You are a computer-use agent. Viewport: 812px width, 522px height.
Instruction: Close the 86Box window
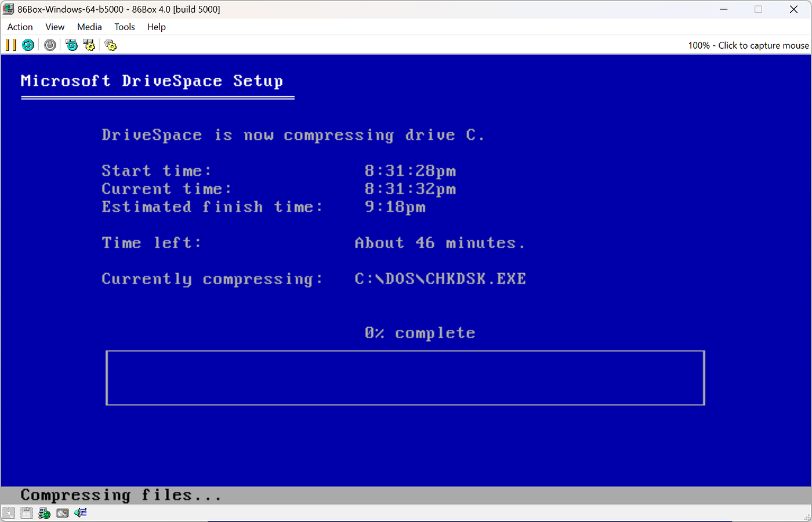pyautogui.click(x=794, y=9)
